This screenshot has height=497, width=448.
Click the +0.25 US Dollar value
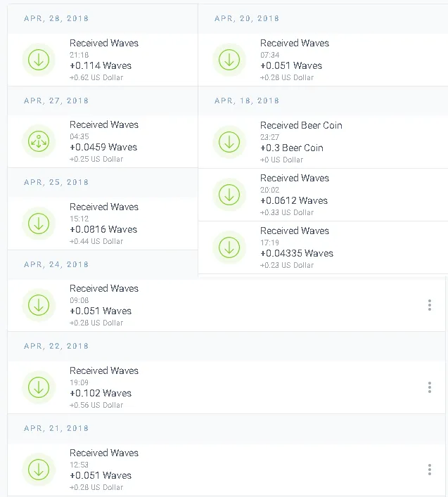click(x=96, y=159)
